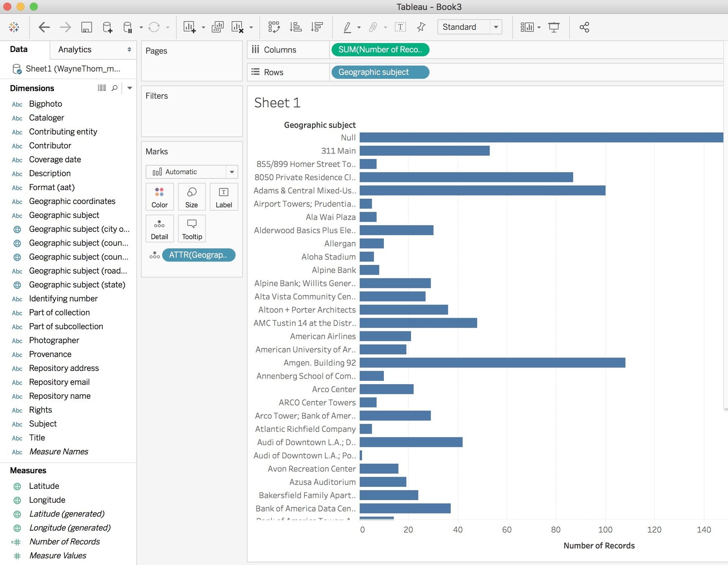Open highlight dropdown arrow
This screenshot has height=565, width=728.
359,28
